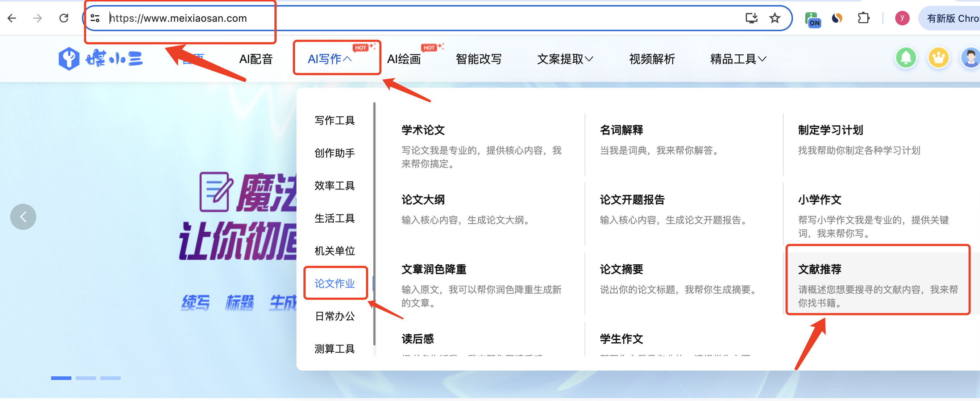Bookmark this page with star icon

pyautogui.click(x=775, y=18)
